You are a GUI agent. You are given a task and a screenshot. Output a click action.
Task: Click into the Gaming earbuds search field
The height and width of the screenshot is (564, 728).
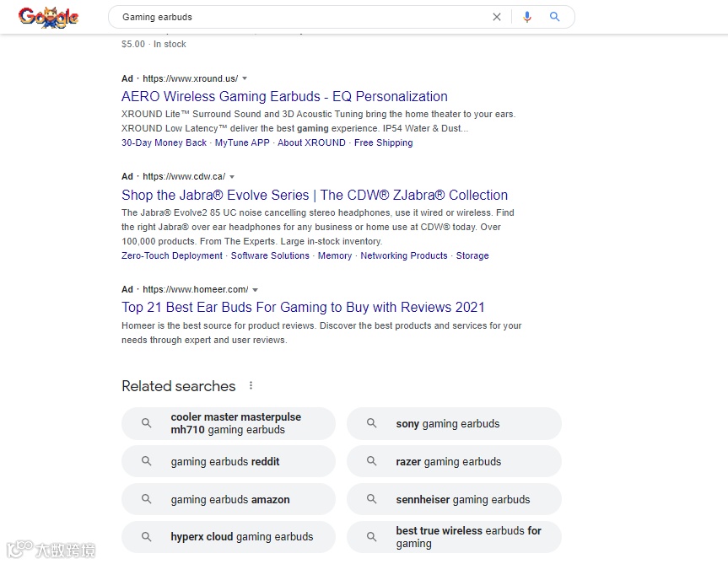pos(295,17)
